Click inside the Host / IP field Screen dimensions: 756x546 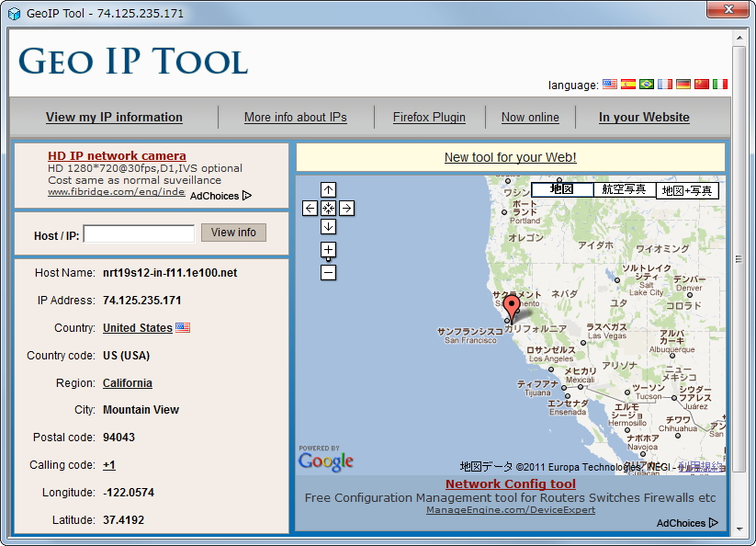(x=138, y=233)
